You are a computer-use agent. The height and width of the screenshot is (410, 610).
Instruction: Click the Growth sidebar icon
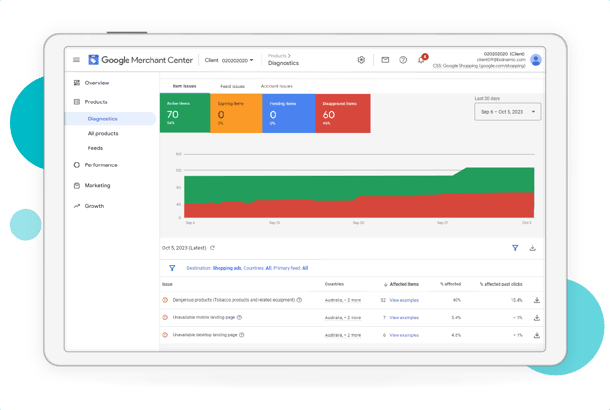pyautogui.click(x=77, y=206)
